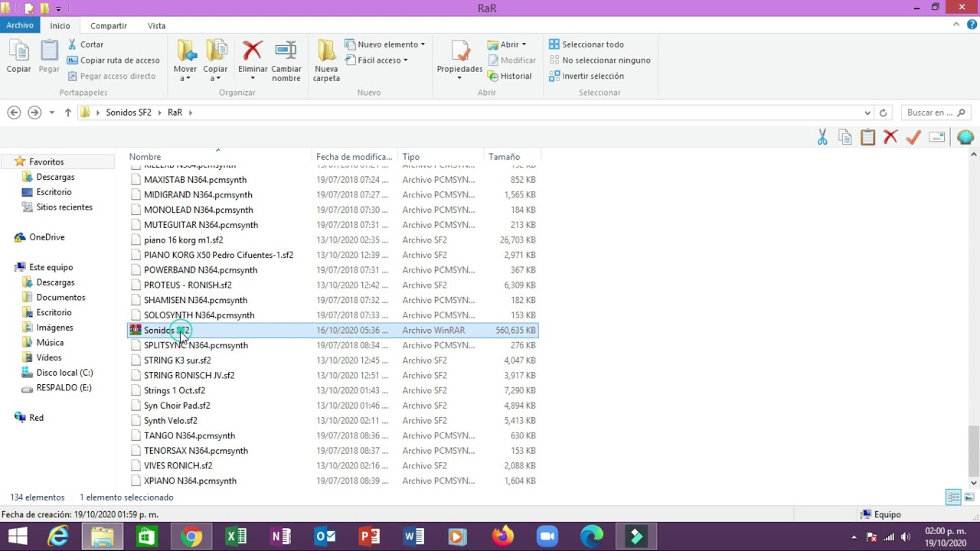This screenshot has width=980, height=551.
Task: Click the red Eliminar icon in the ribbon
Action: pyautogui.click(x=253, y=52)
